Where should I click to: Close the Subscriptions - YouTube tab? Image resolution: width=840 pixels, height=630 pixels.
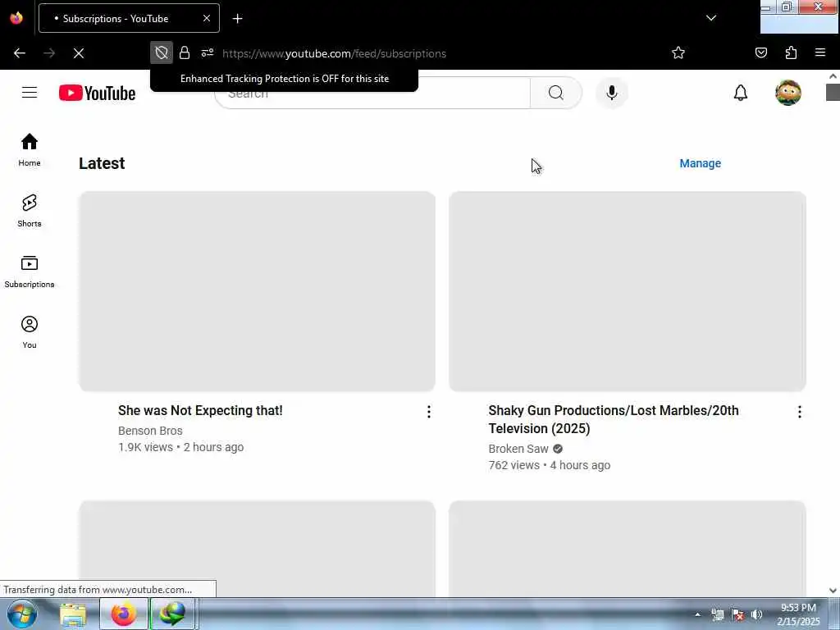(206, 18)
